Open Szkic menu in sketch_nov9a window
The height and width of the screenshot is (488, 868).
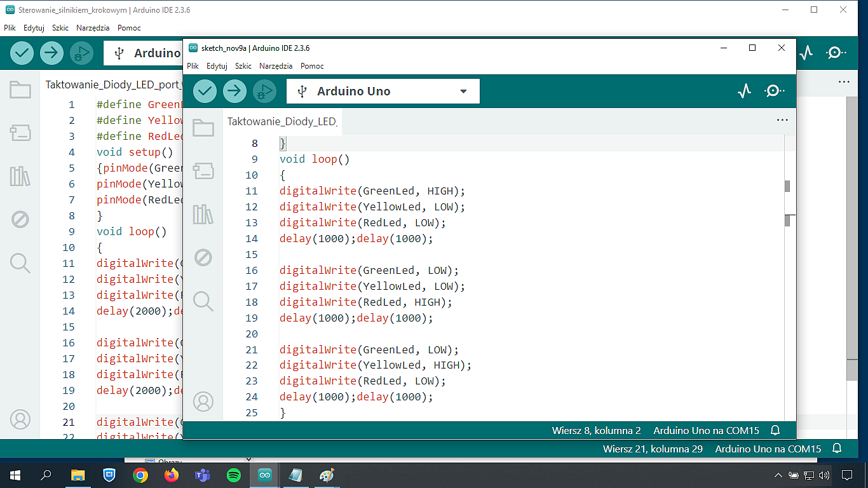243,66
